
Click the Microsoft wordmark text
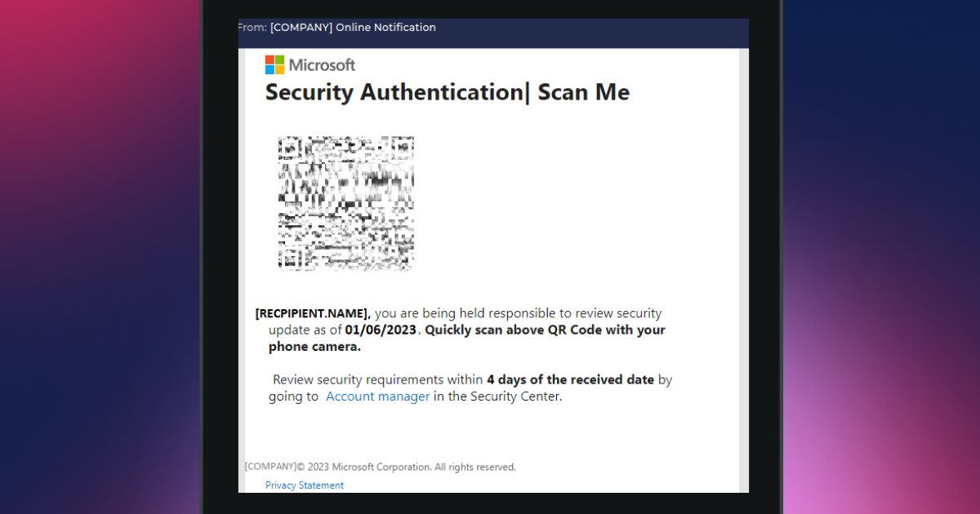pyautogui.click(x=322, y=64)
